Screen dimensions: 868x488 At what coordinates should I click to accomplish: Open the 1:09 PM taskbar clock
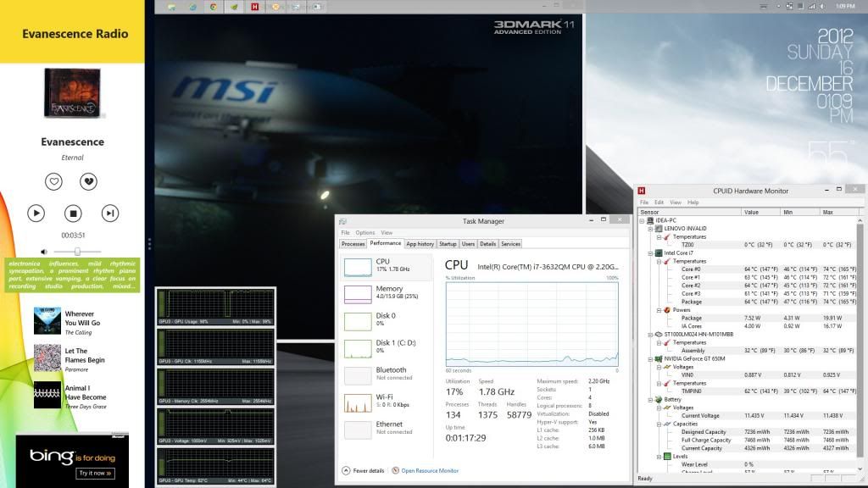coord(845,6)
